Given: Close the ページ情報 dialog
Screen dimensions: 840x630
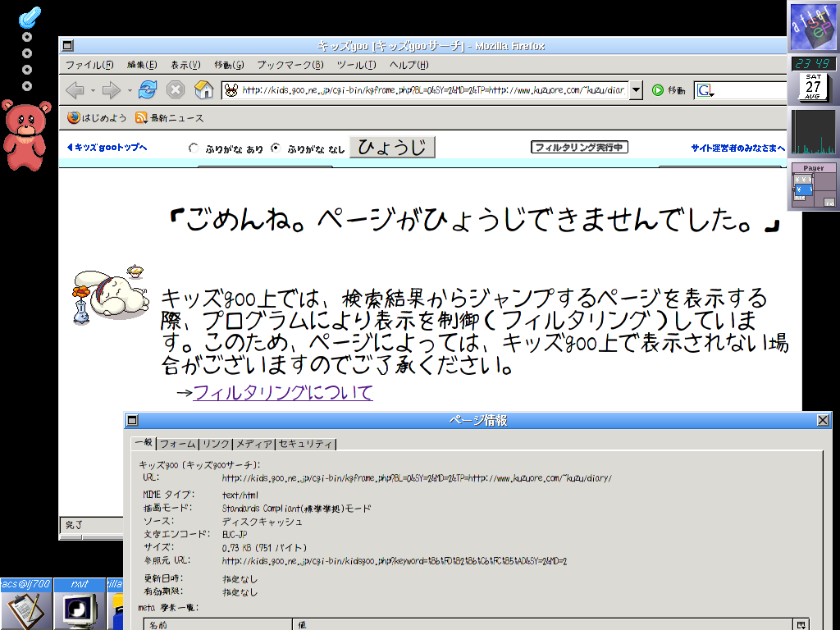Looking at the screenshot, I should coord(824,420).
